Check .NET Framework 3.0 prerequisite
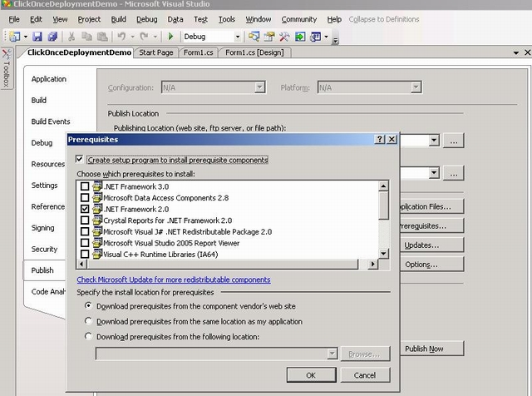Screen dimensions: 532x396 (x=85, y=186)
